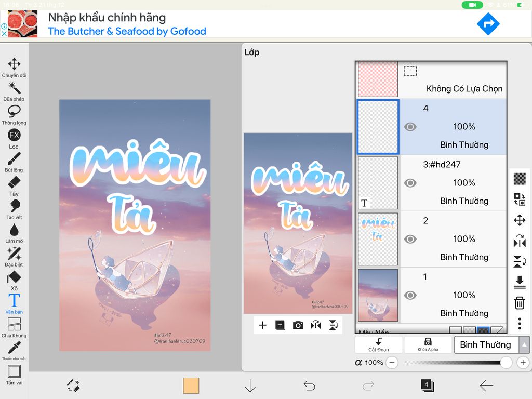Click the down arrow in bottom bar
The image size is (532, 399).
(x=250, y=386)
